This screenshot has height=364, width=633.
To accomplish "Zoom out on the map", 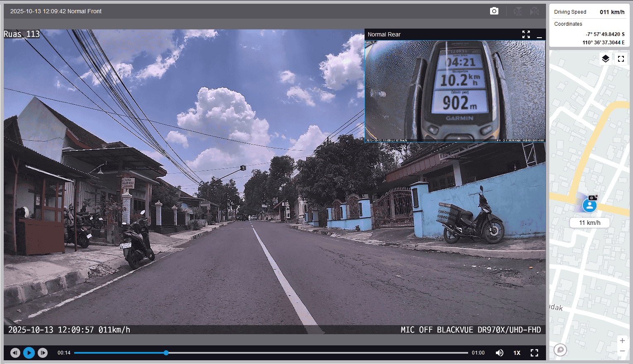I will point(622,351).
